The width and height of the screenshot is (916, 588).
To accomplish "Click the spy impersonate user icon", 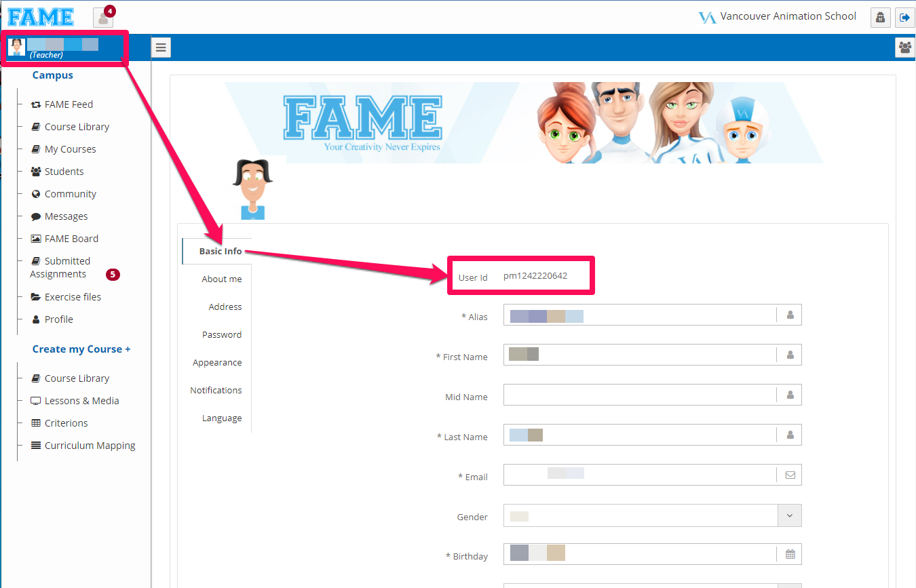I will click(x=880, y=18).
